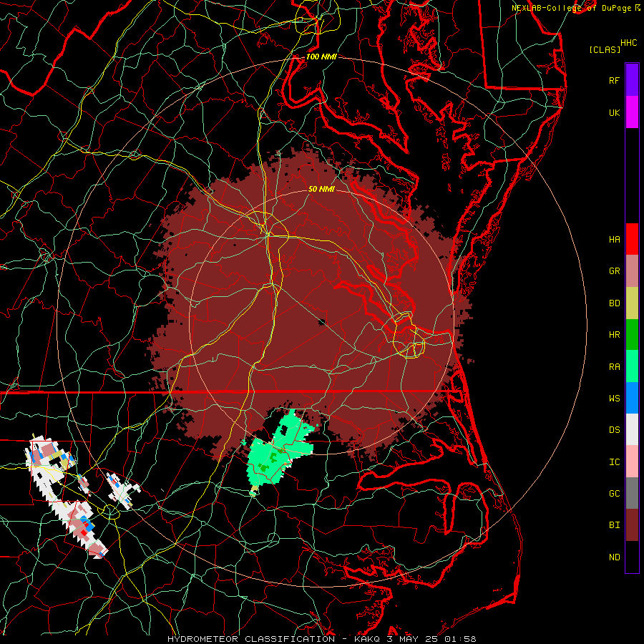Click the GR legend label
The image size is (644, 644).
click(x=614, y=271)
